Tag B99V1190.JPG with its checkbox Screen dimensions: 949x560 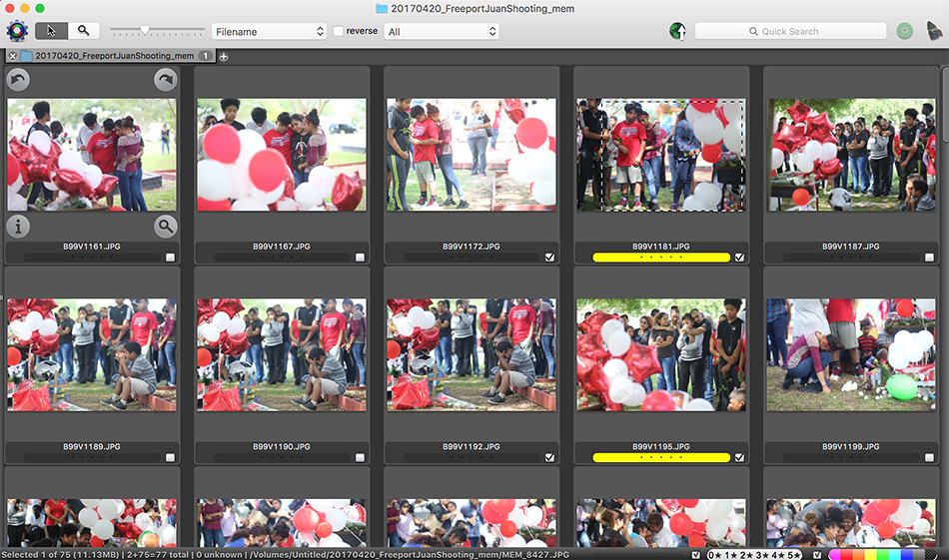pos(360,458)
